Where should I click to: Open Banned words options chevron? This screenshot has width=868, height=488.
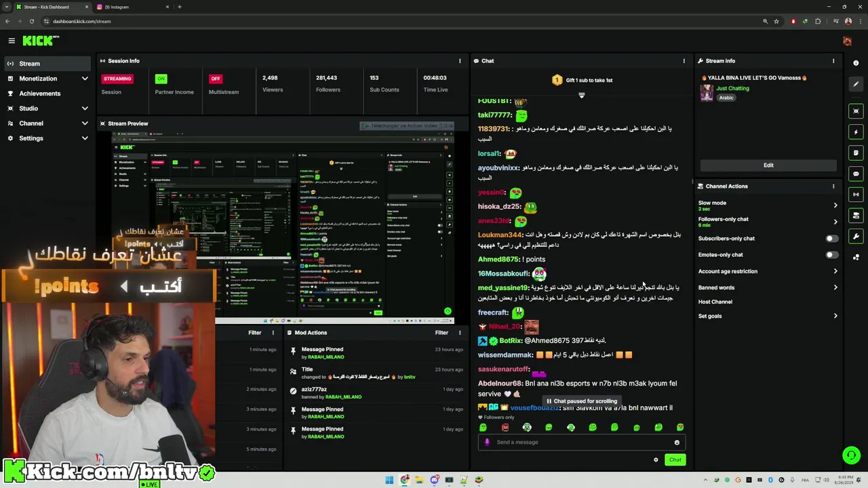[835, 287]
